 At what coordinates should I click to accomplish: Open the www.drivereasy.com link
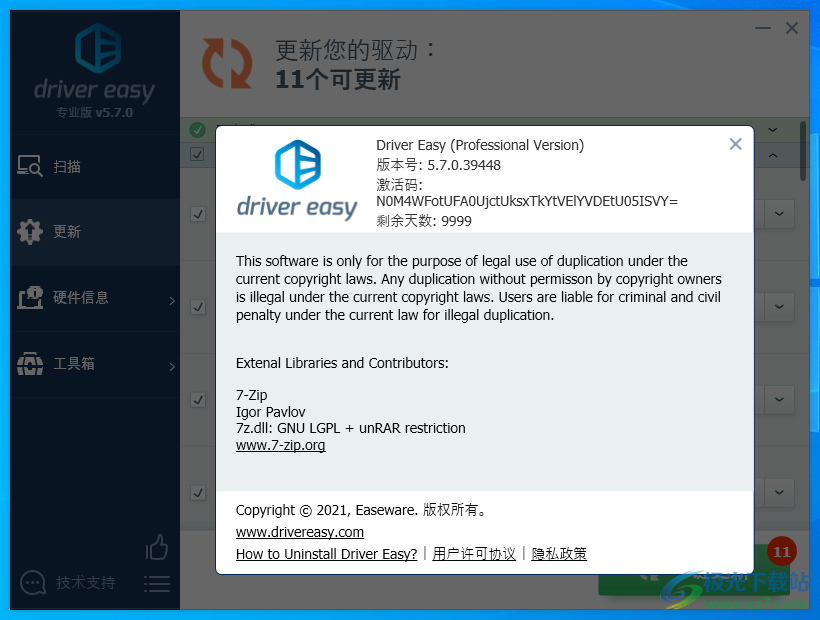[299, 532]
